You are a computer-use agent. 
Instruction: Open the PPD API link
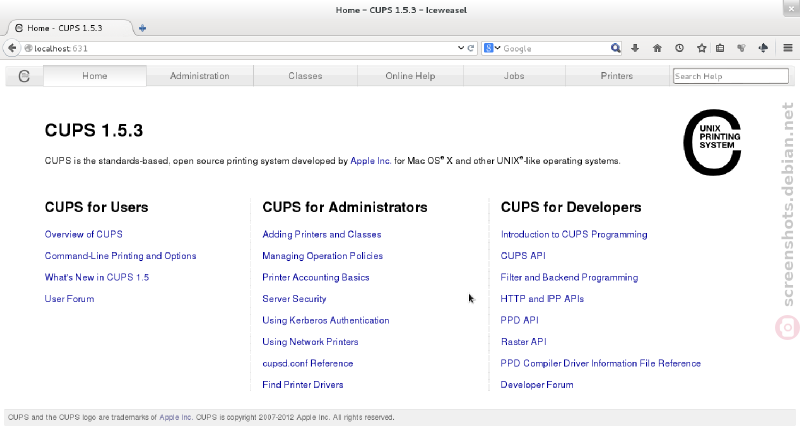coord(519,320)
